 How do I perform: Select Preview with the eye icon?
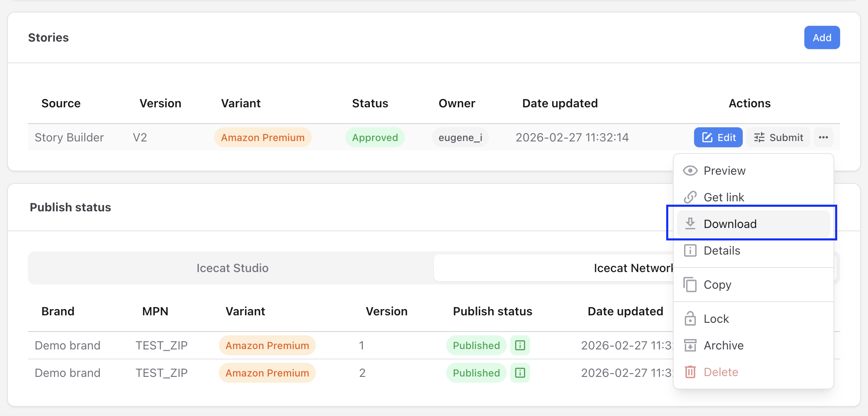[724, 171]
